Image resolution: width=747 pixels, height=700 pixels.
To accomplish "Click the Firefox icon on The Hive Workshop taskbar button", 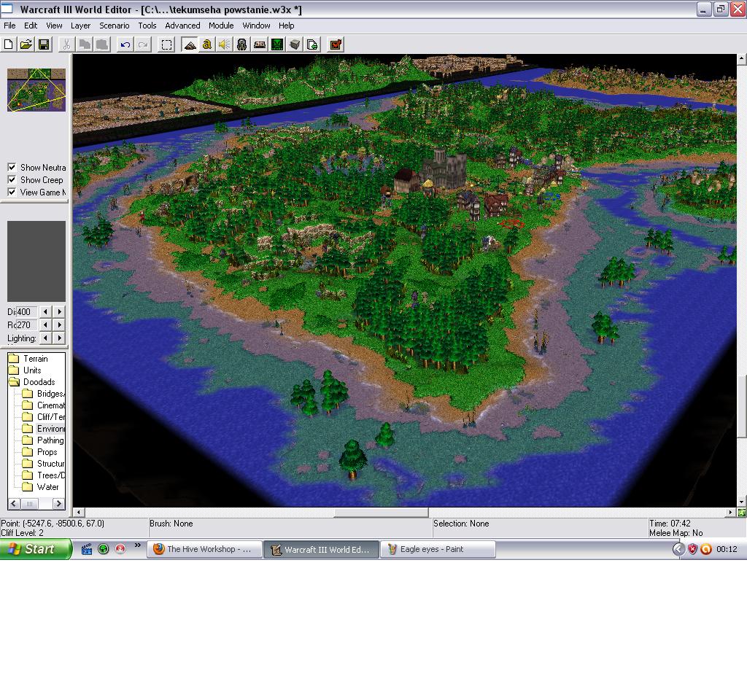I will pos(158,549).
